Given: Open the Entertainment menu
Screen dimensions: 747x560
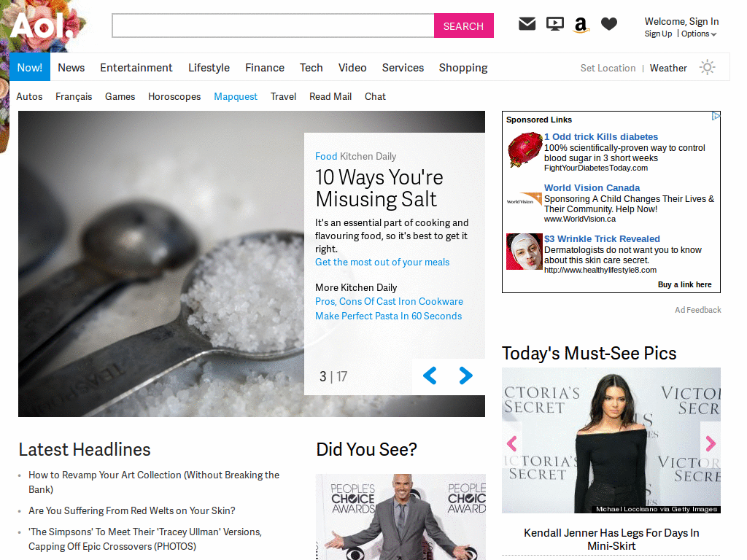Looking at the screenshot, I should [136, 68].
